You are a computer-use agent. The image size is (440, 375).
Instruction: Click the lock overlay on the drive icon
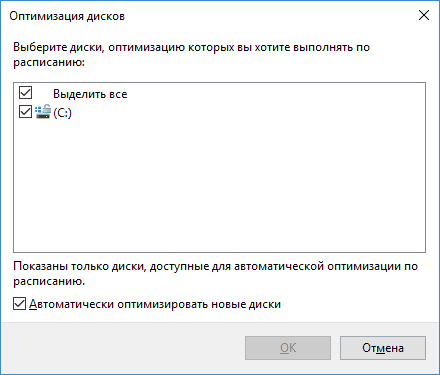[x=47, y=108]
